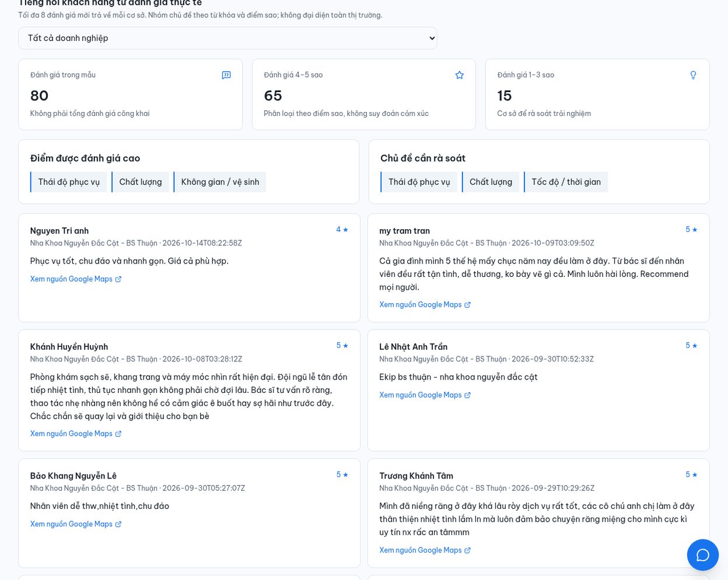Click the 5-star rating on Bảo Khang Nguyễn Lê review

pyautogui.click(x=342, y=474)
